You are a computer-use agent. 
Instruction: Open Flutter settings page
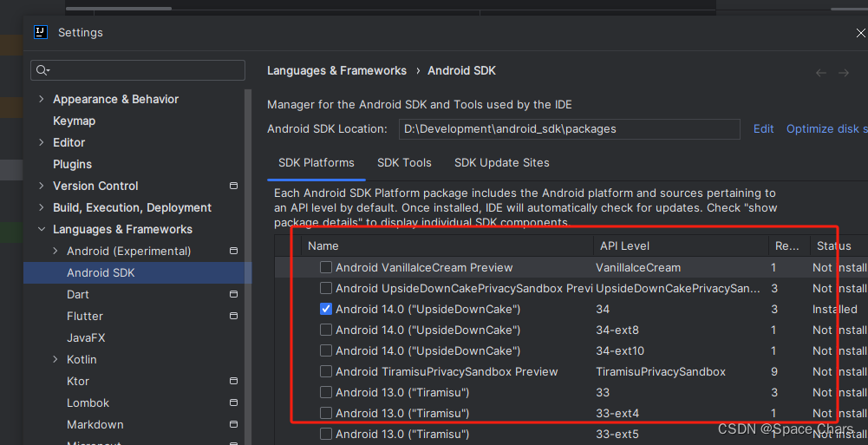85,316
